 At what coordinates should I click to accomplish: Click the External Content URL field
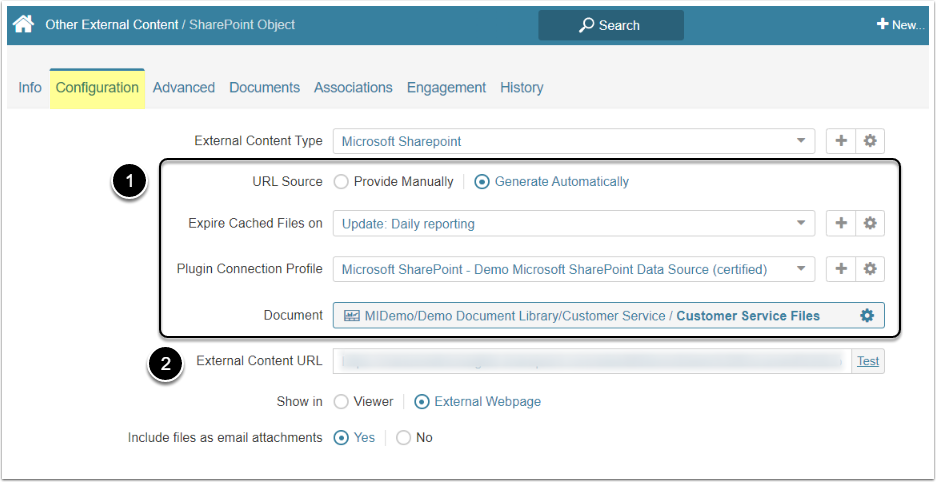click(592, 361)
